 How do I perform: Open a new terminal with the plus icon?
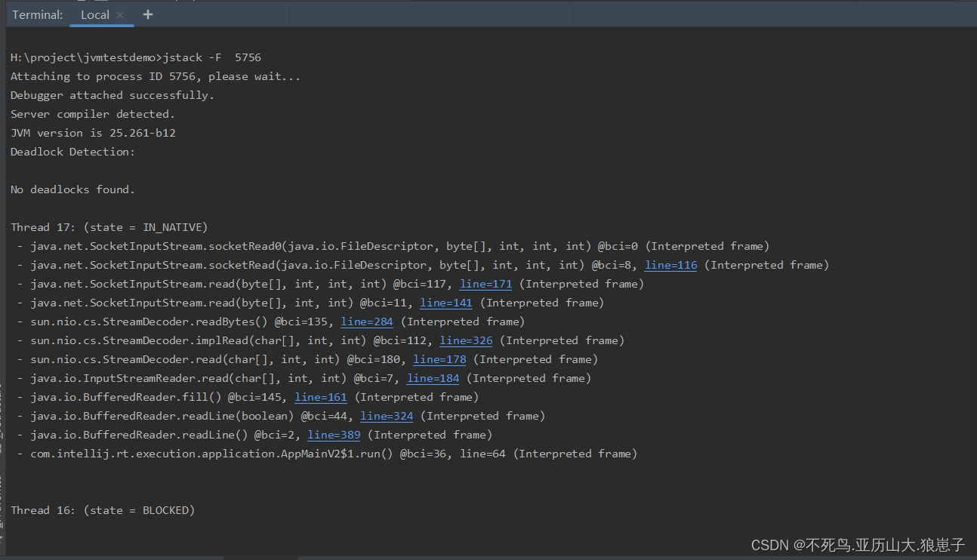tap(146, 14)
